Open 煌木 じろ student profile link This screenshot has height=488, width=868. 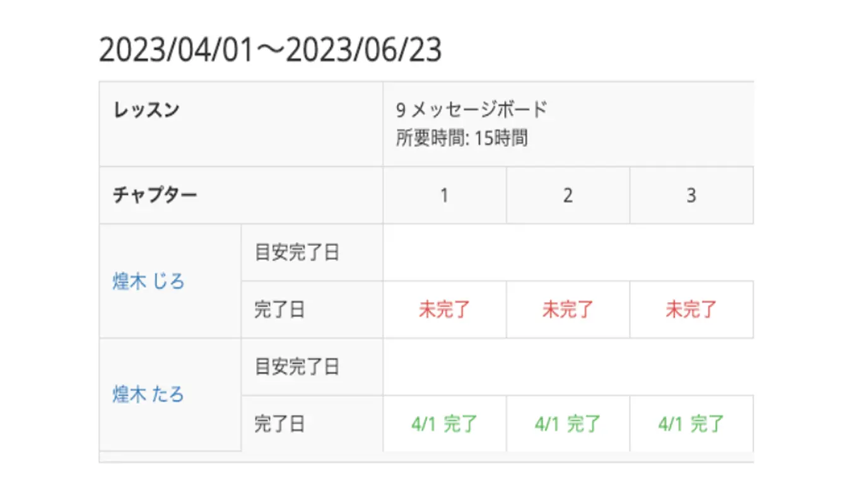tap(148, 281)
